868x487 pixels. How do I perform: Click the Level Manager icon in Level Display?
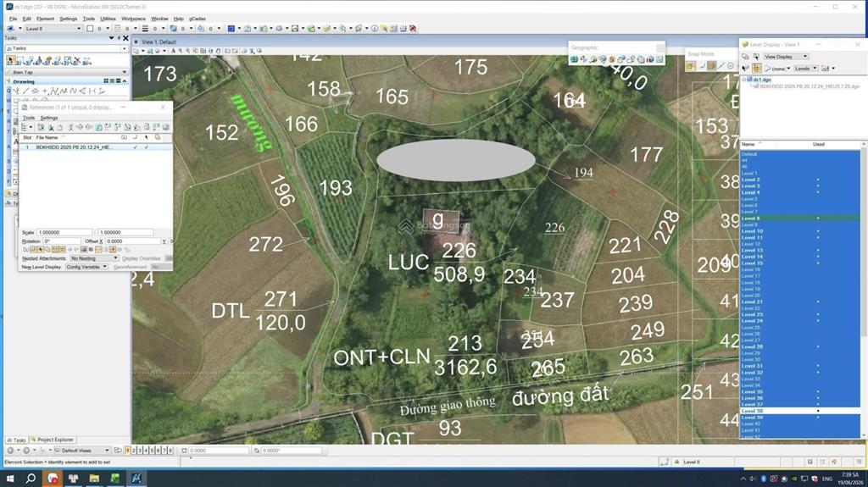pyautogui.click(x=745, y=57)
